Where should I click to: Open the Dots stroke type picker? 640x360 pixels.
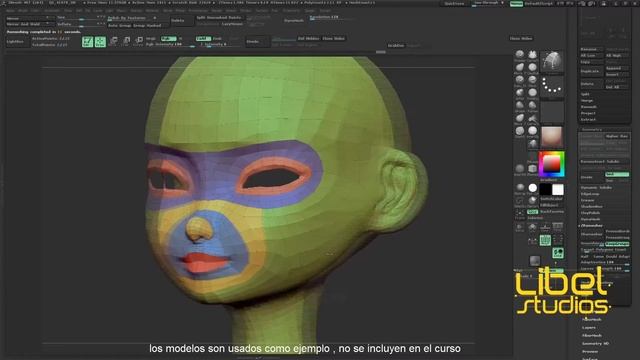click(x=552, y=87)
